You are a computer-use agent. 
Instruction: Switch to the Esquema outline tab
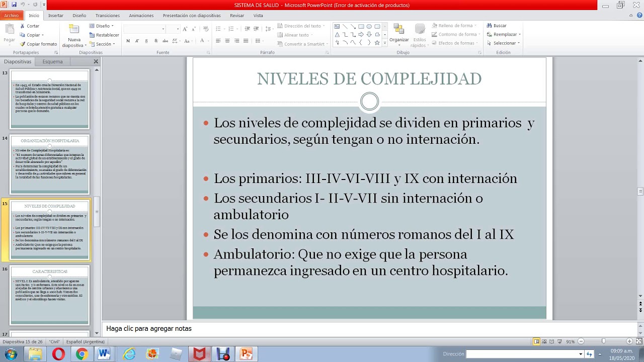click(x=53, y=62)
